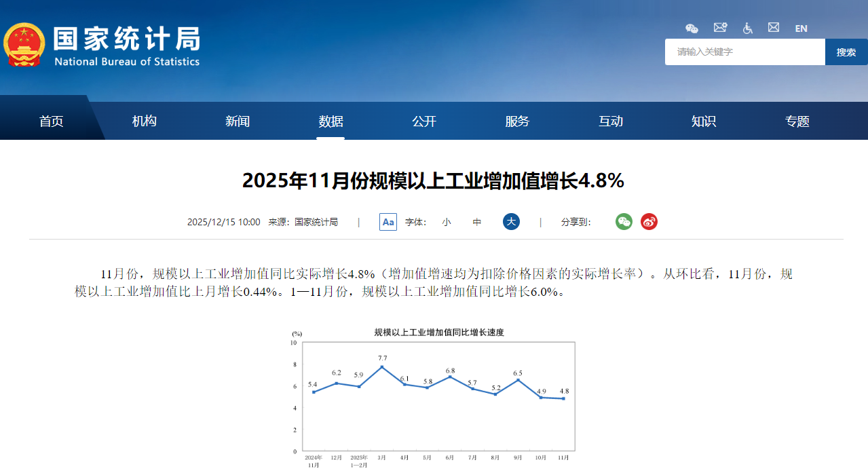The width and height of the screenshot is (868, 473).
Task: Switch font size to 中 (medium)
Action: click(476, 222)
